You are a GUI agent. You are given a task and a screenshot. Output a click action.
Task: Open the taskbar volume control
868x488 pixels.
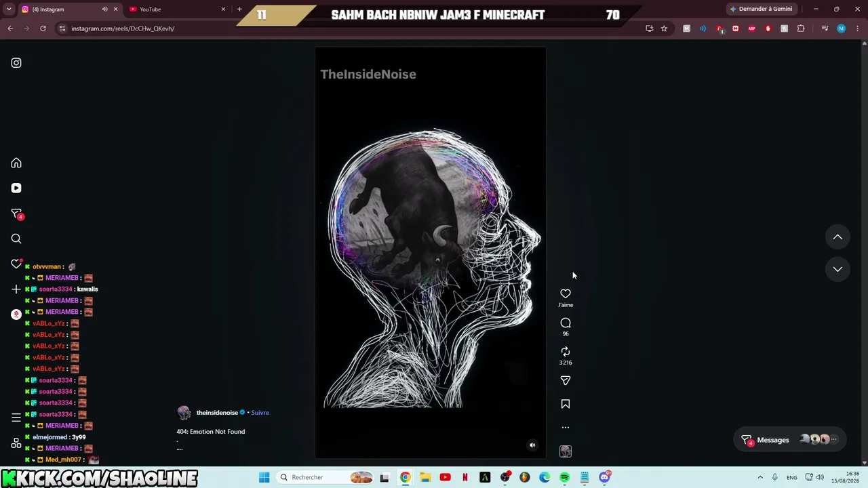coord(820,477)
